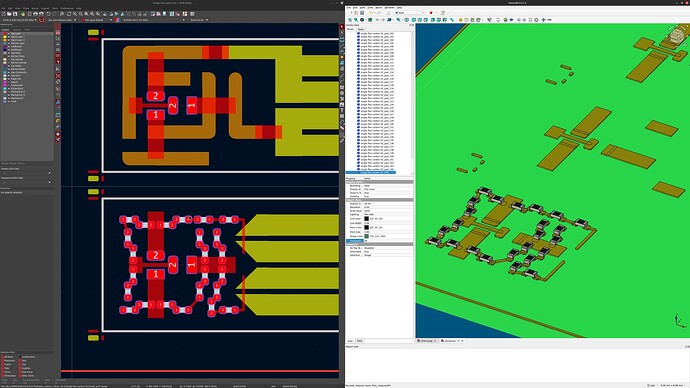Open the Route menu in PCB Editor
The image size is (690, 388).
(x=35, y=8)
